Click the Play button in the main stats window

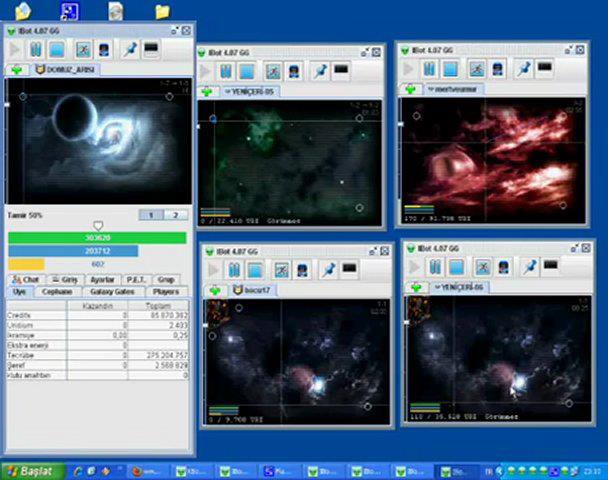pos(15,50)
